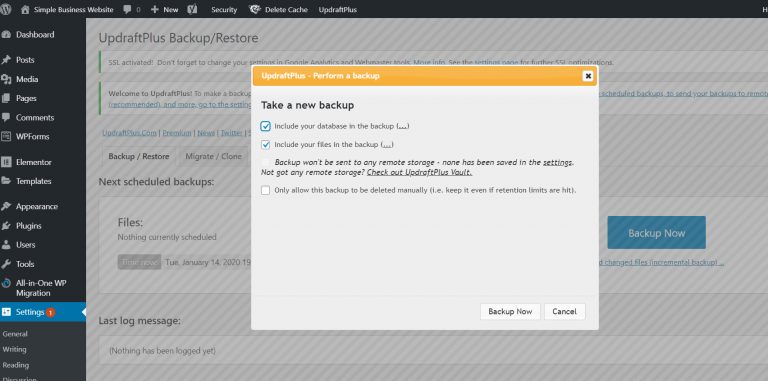Open the settings link in dialog text
Image resolution: width=768 pixels, height=381 pixels.
[x=558, y=163]
